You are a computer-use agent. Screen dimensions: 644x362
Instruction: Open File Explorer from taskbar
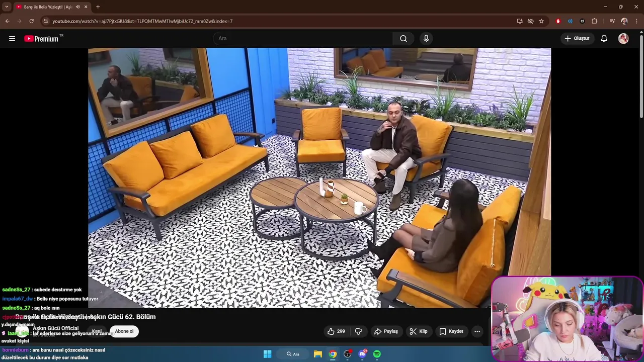click(x=318, y=354)
